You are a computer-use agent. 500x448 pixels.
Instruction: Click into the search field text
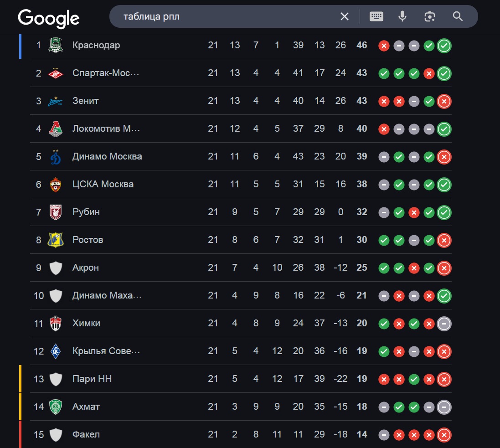coord(151,16)
